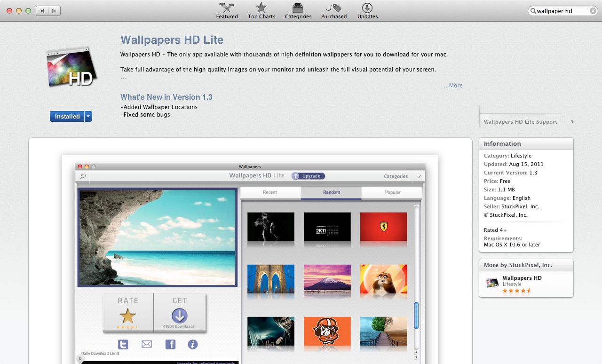Select the red Ferrari logo thumbnail
This screenshot has height=364, width=602.
point(384,227)
